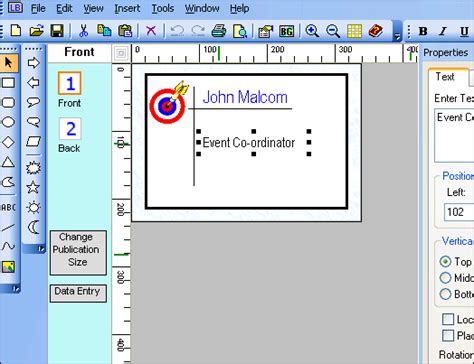Image resolution: width=474 pixels, height=364 pixels.
Task: Open a file with the folder icon
Action: tap(36, 31)
